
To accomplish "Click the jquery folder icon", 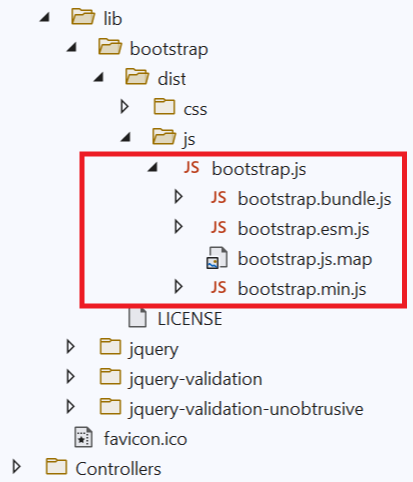I will coord(110,347).
